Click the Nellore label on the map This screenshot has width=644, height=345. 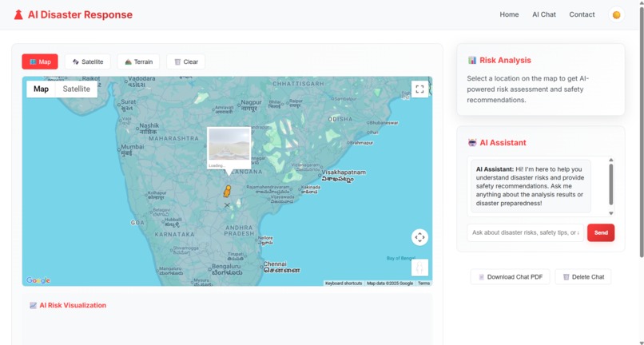point(265,240)
